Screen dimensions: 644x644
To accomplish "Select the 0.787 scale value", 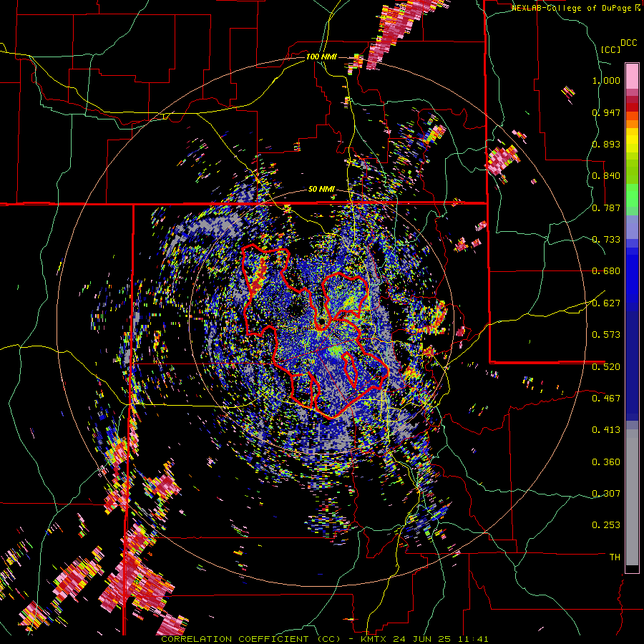I will click(x=606, y=208).
